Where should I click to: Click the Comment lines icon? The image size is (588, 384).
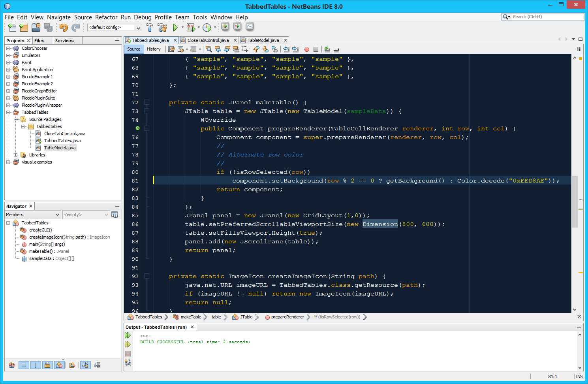coord(327,49)
